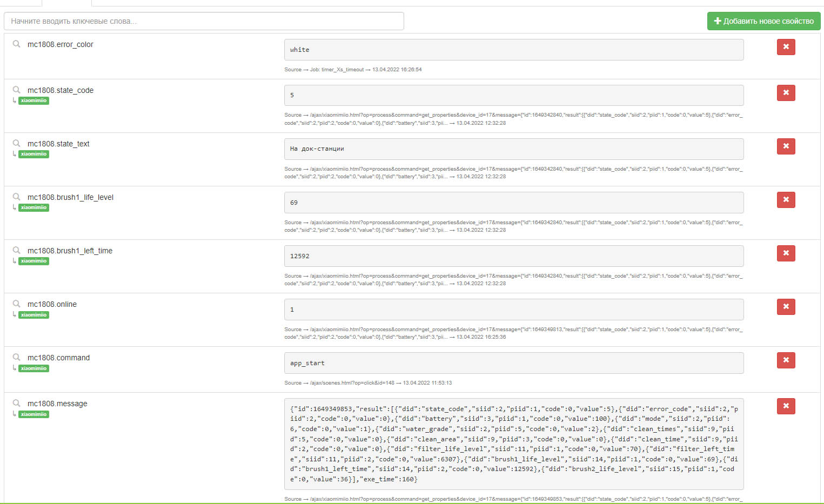The width and height of the screenshot is (824, 504).
Task: Click the xiaomimiio badge under mc1808.command
Action: point(34,368)
